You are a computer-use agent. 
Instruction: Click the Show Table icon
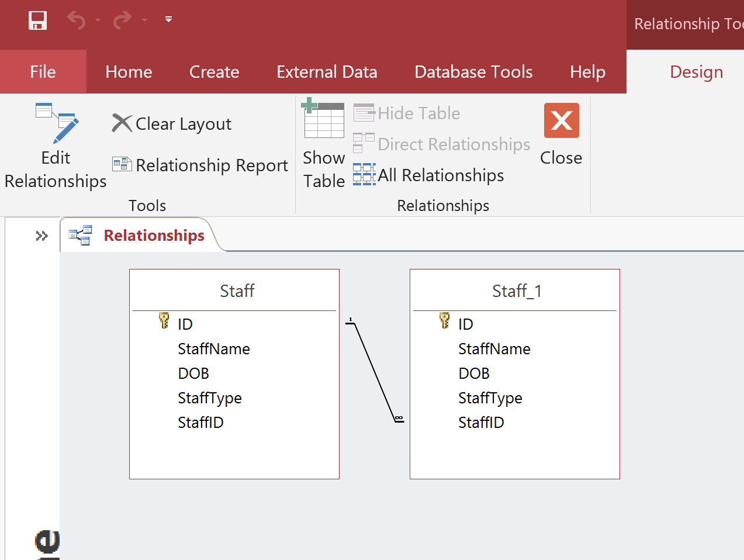[x=323, y=117]
